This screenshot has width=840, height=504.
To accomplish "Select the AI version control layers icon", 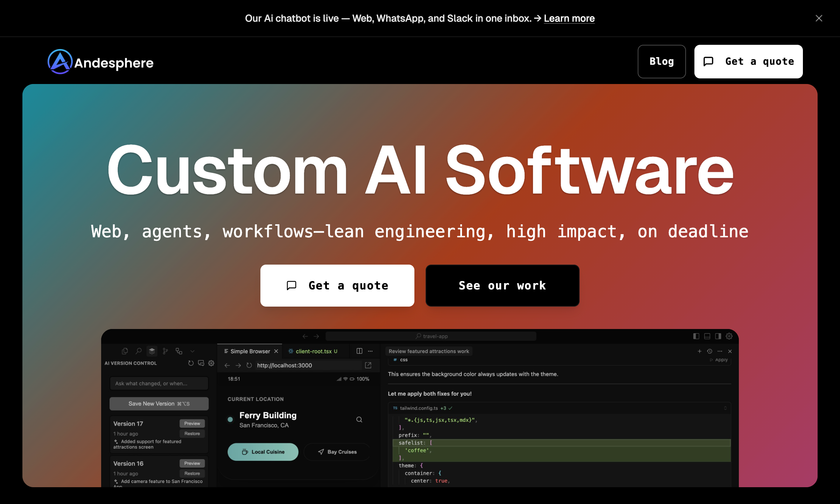I will click(x=152, y=351).
